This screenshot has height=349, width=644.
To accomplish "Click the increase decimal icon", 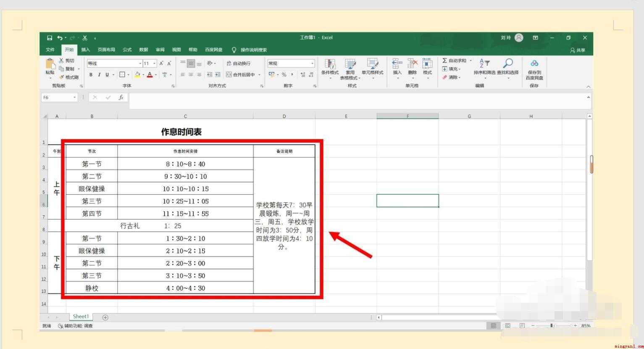I will point(303,75).
